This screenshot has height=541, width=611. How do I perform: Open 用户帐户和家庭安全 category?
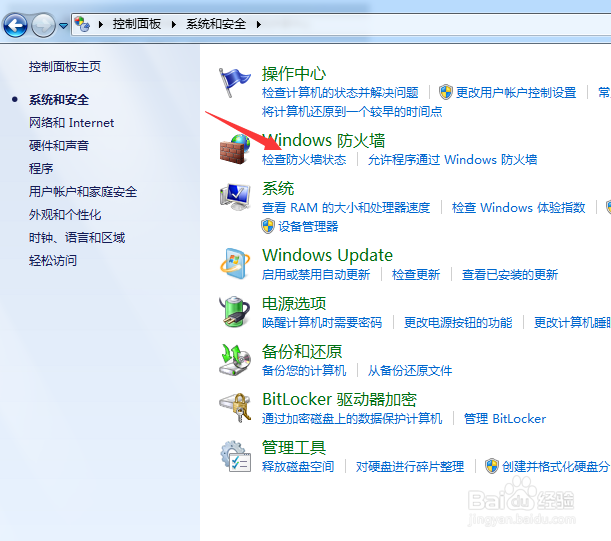coord(83,192)
